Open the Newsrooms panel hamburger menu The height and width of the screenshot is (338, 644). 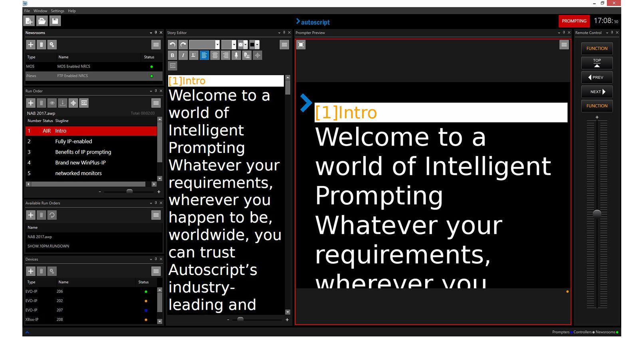click(x=156, y=45)
